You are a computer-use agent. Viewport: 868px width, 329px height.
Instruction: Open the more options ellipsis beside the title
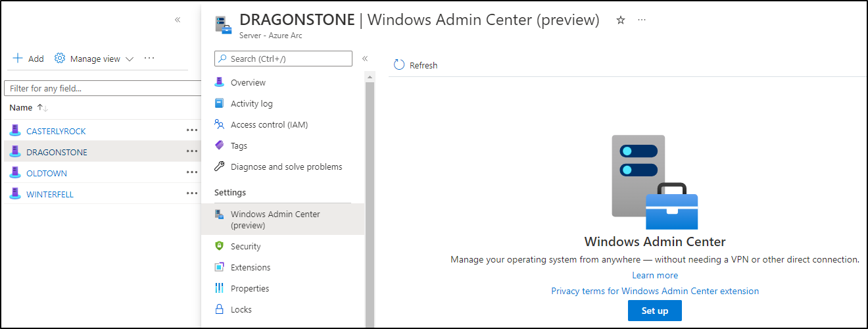[x=642, y=20]
